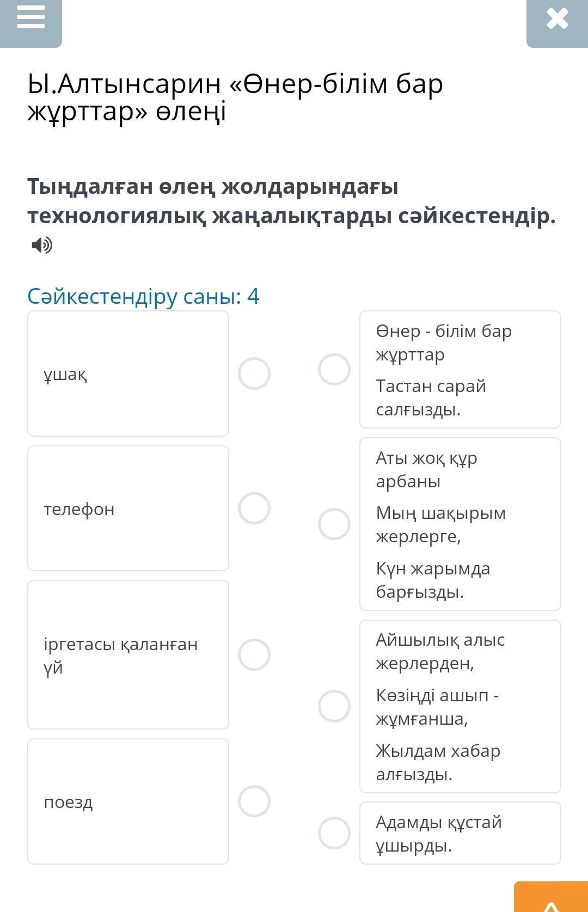Select the circle beside Аты жоқ құр арбаны verse
Image resolution: width=588 pixels, height=912 pixels.
coord(334,524)
